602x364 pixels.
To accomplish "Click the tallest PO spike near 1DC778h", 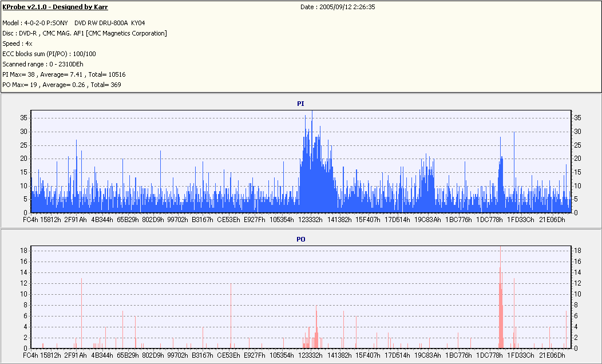I will tap(500, 298).
